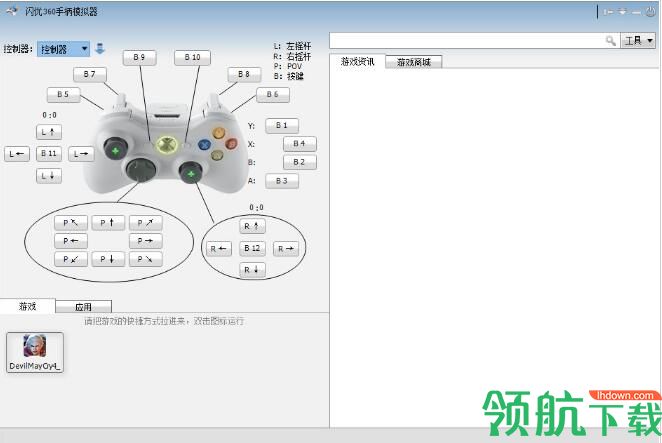Image resolution: width=662 pixels, height=443 pixels.
Task: Click the DevilMayCry4 game shortcut
Action: tap(35, 353)
